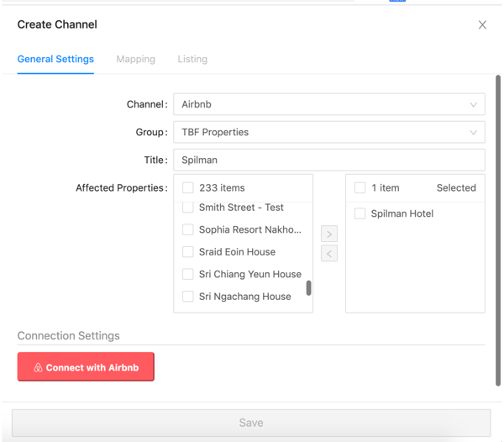Image resolution: width=504 pixels, height=442 pixels.
Task: Check the Spilman Hotel selected item
Action: (x=360, y=213)
